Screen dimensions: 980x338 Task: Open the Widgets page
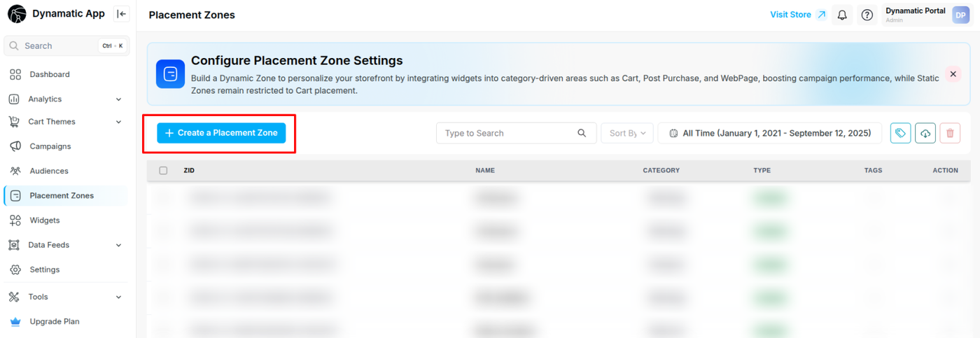(44, 220)
